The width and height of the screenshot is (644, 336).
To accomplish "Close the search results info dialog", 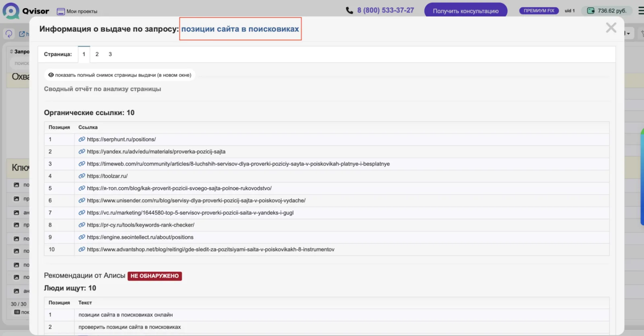I will pyautogui.click(x=611, y=27).
